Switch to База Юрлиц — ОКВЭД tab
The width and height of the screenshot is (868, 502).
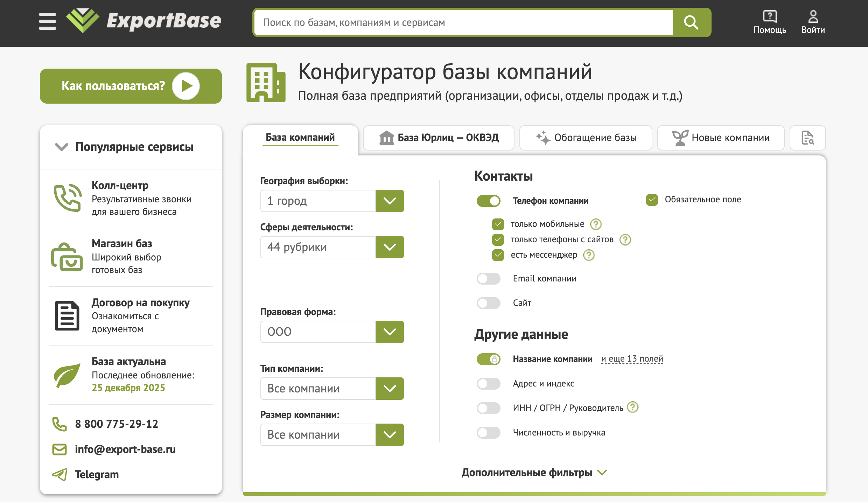point(439,138)
